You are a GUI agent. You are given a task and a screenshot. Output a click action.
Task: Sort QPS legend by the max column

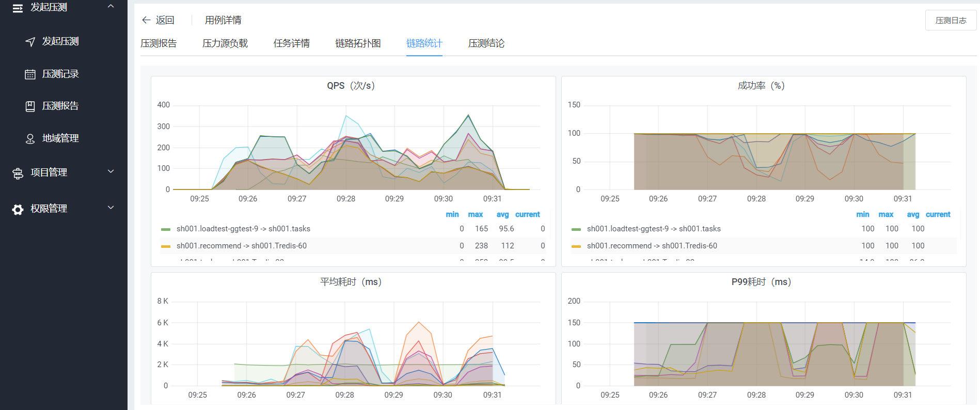476,214
